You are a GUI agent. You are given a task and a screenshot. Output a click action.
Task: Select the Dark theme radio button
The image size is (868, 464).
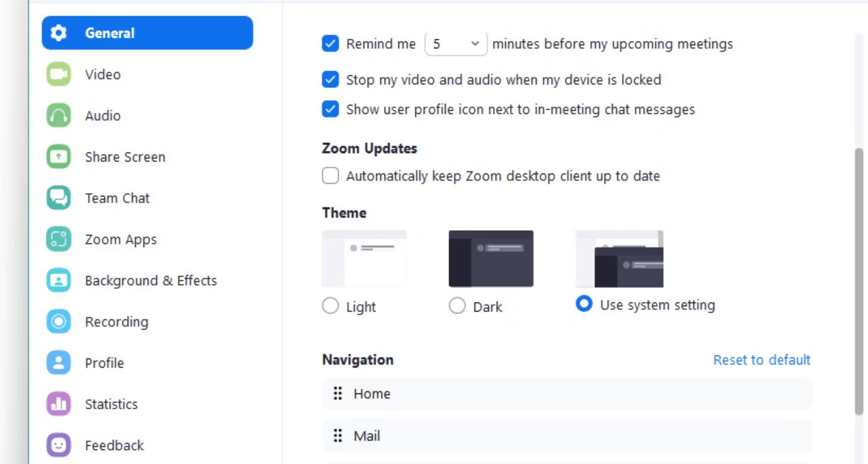tap(458, 306)
